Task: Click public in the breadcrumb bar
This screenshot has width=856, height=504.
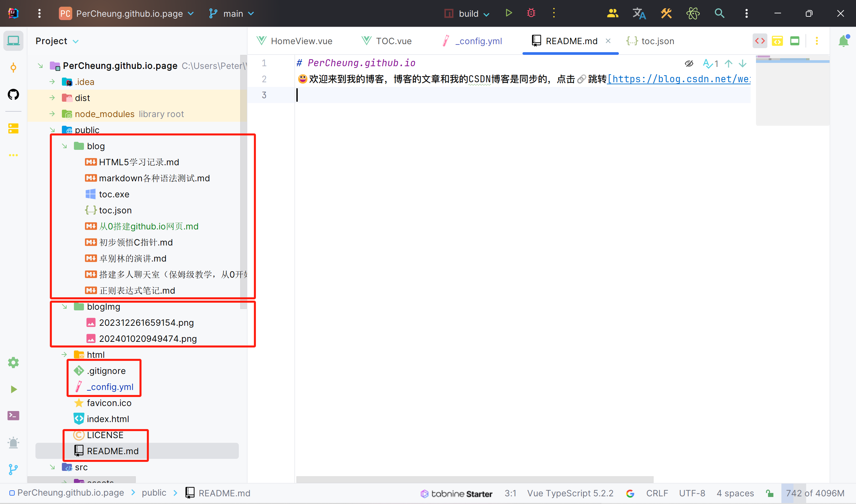Action: 154,493
